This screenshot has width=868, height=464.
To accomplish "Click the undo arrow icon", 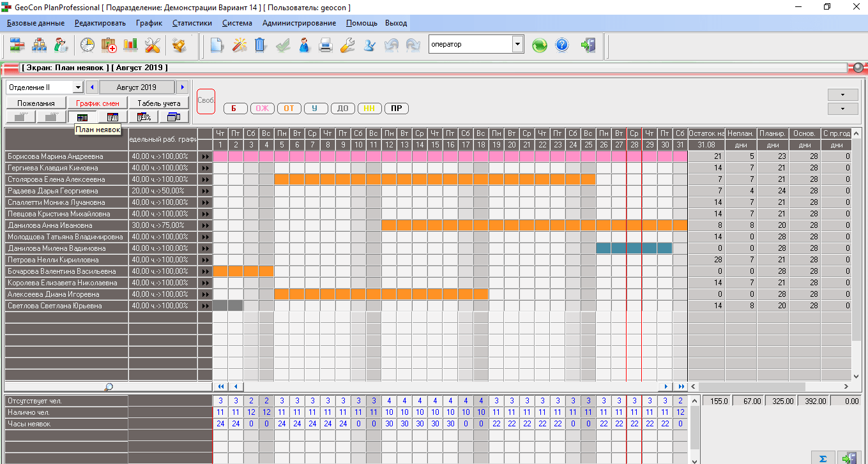I will coord(391,45).
